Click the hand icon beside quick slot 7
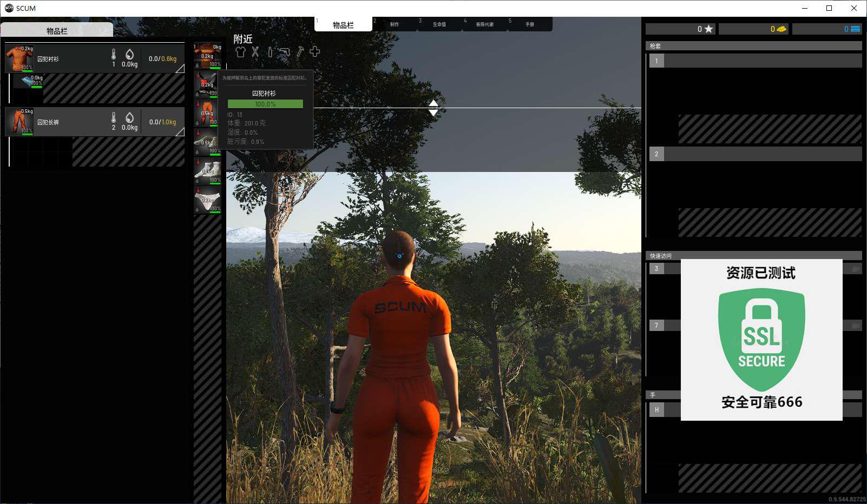The image size is (867, 504). [x=856, y=325]
